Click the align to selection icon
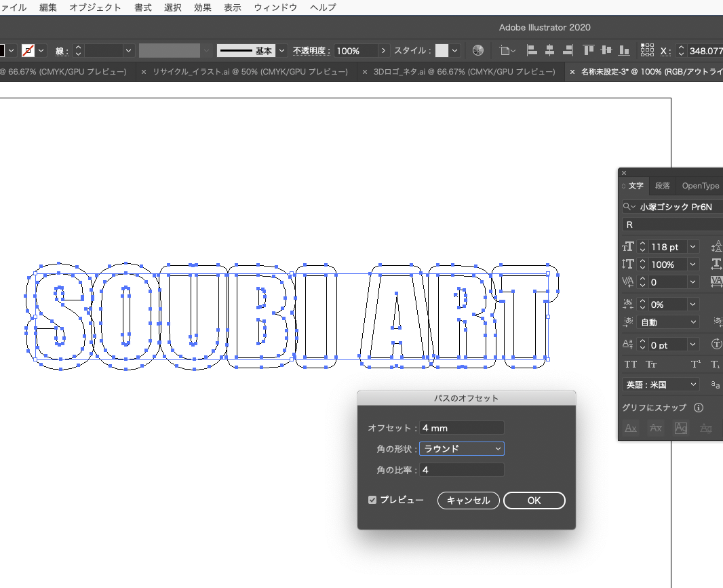Screen dimensions: 723x588 click(x=507, y=50)
